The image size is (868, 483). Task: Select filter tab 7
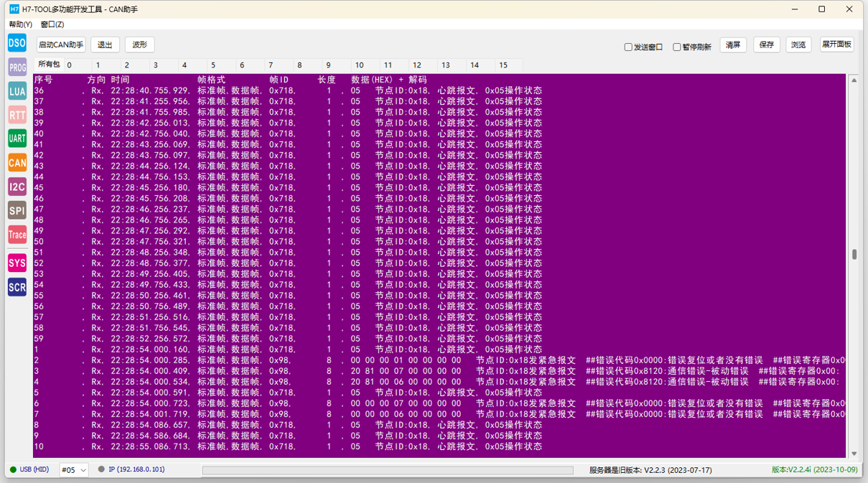271,65
